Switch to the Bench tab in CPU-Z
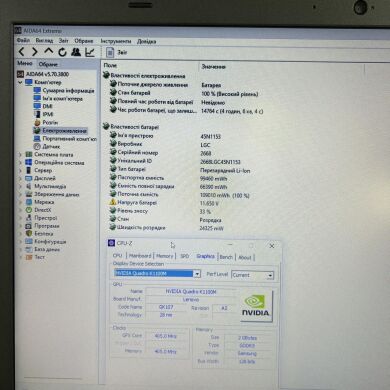Viewport: 390px width, 390px height. click(x=226, y=257)
